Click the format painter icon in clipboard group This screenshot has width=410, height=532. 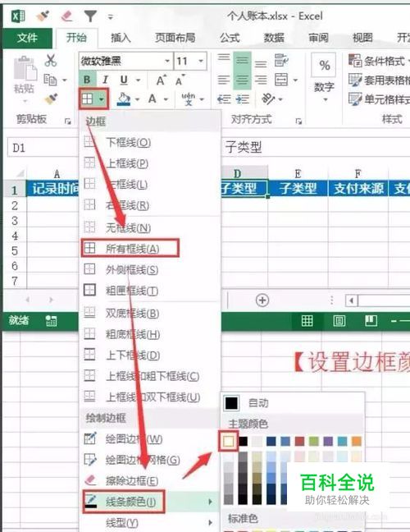click(51, 99)
